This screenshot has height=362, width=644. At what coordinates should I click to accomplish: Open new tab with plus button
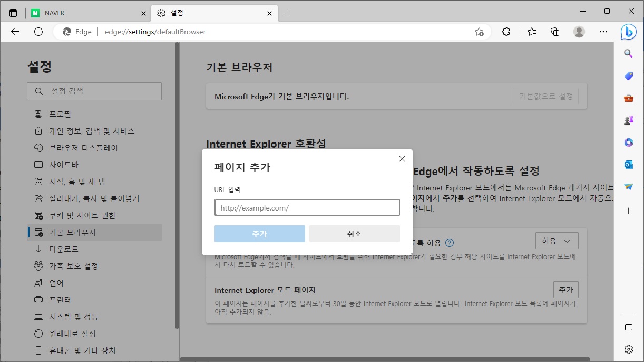coord(287,13)
